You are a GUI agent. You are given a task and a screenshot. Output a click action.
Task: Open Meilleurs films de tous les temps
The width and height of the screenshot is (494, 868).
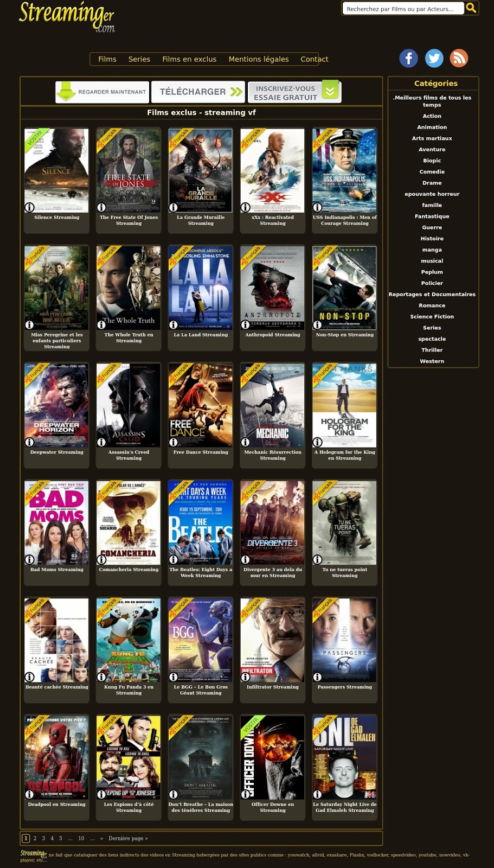(432, 101)
